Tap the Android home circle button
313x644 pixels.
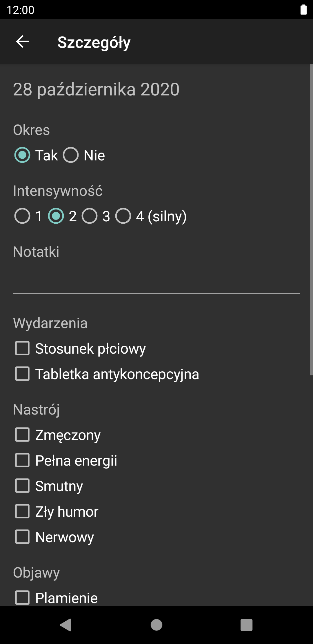[156, 625]
